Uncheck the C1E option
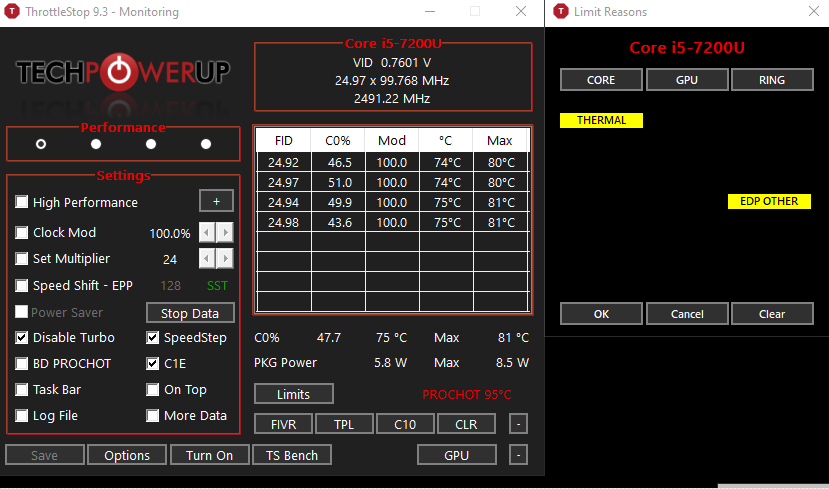829x489 pixels. [153, 364]
